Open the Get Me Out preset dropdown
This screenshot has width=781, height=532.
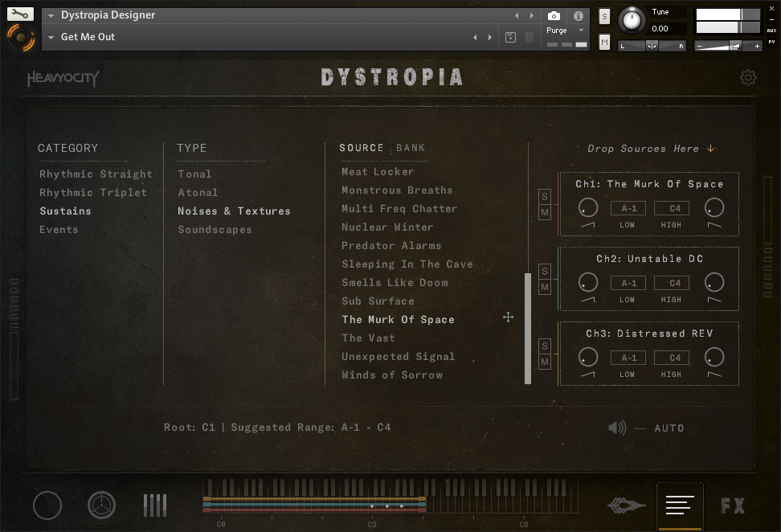coord(51,37)
